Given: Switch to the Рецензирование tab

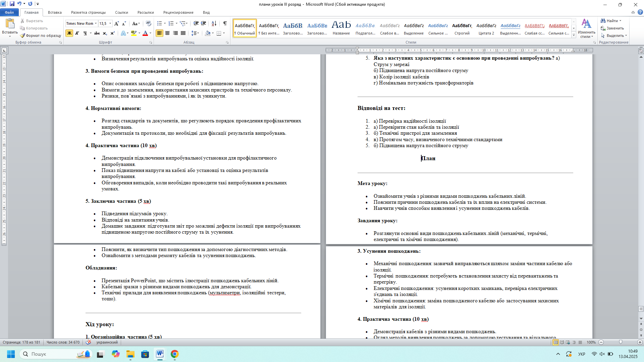Looking at the screenshot, I should [178, 12].
